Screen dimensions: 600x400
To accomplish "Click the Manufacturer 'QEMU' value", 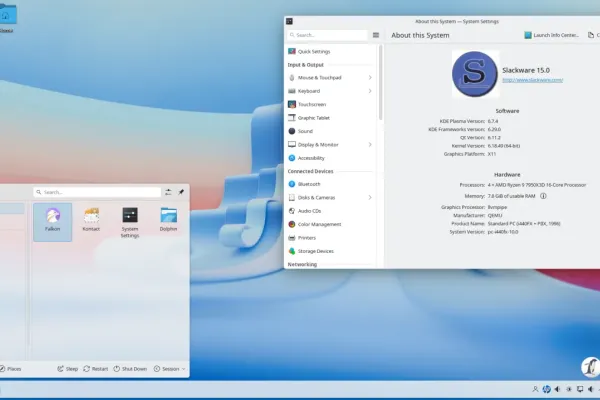I will (x=495, y=216).
